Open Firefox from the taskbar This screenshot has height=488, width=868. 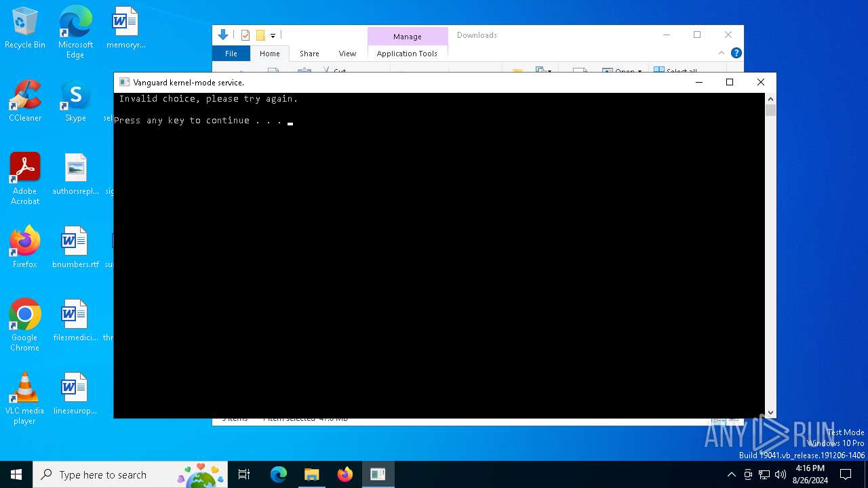pyautogui.click(x=344, y=474)
